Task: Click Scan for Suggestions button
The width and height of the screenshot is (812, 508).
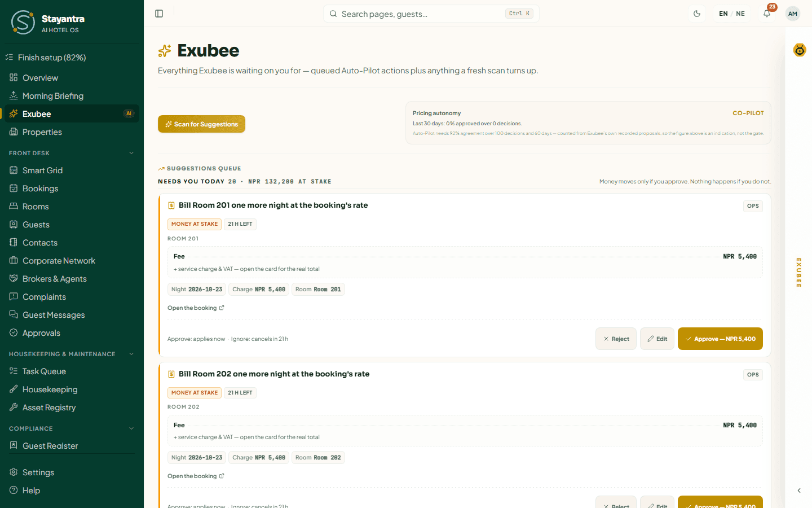Action: [x=201, y=124]
